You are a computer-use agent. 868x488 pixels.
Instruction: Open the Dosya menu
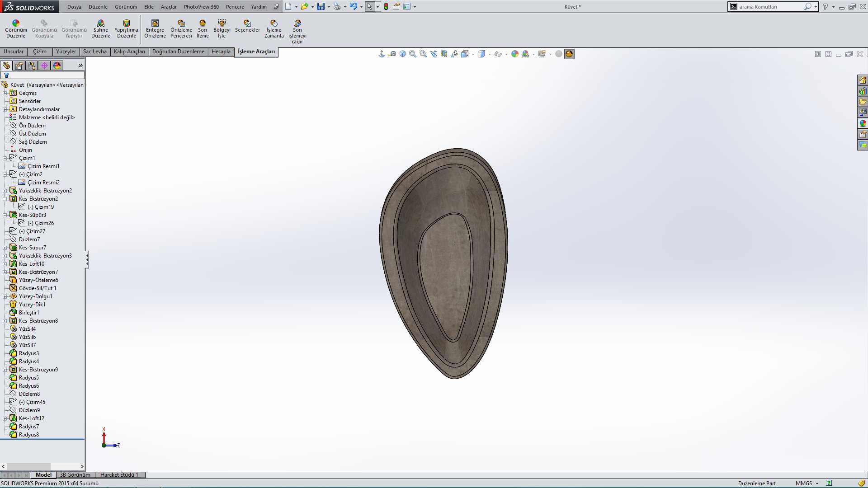(74, 7)
